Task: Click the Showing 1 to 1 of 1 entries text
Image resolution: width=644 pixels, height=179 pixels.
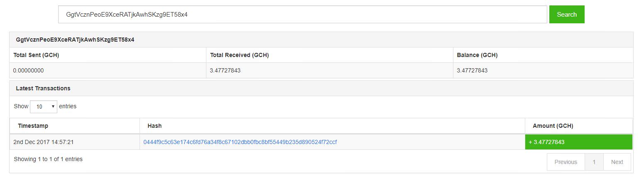Action: 48,159
